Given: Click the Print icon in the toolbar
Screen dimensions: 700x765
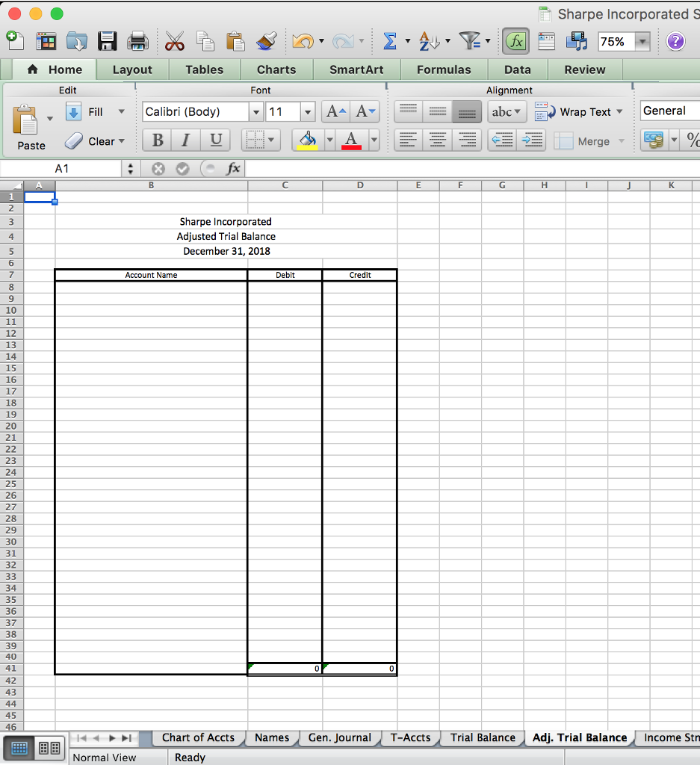Looking at the screenshot, I should (x=138, y=42).
